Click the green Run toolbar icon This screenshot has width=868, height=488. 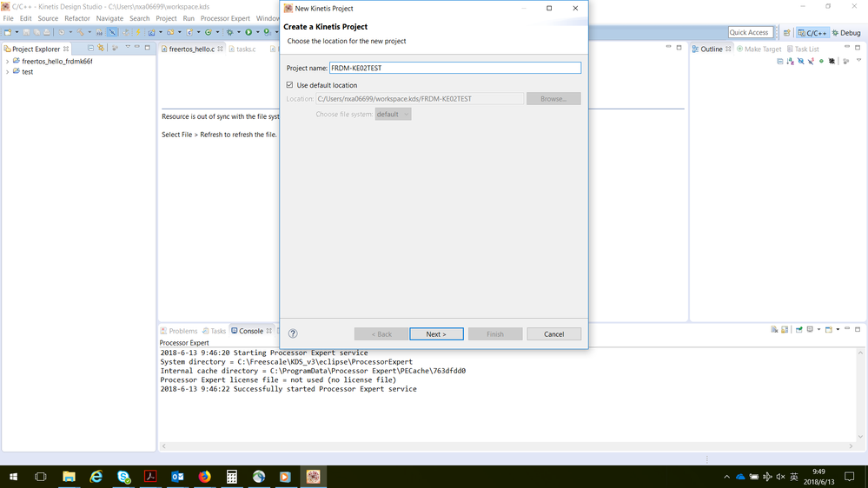click(248, 32)
